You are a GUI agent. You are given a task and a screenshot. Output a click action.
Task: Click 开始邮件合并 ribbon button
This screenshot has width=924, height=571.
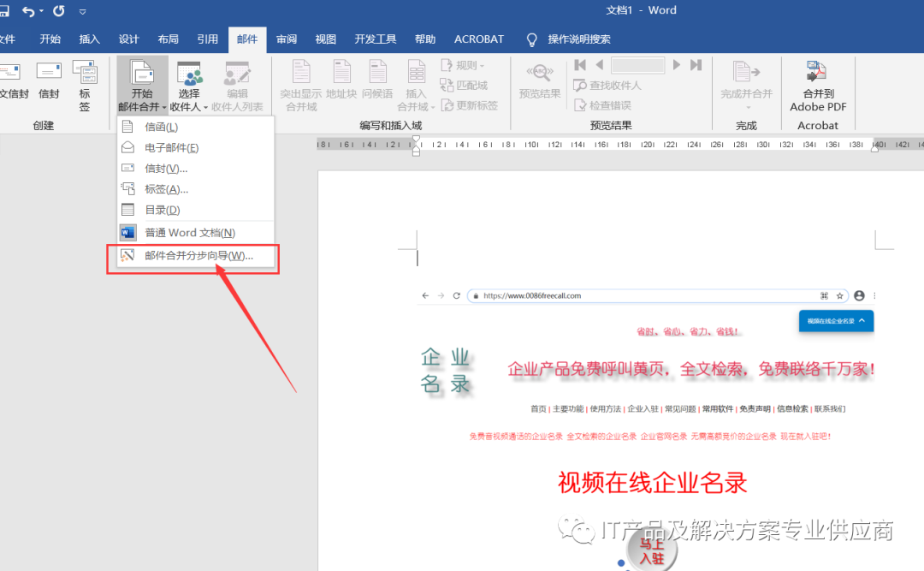tap(142, 85)
